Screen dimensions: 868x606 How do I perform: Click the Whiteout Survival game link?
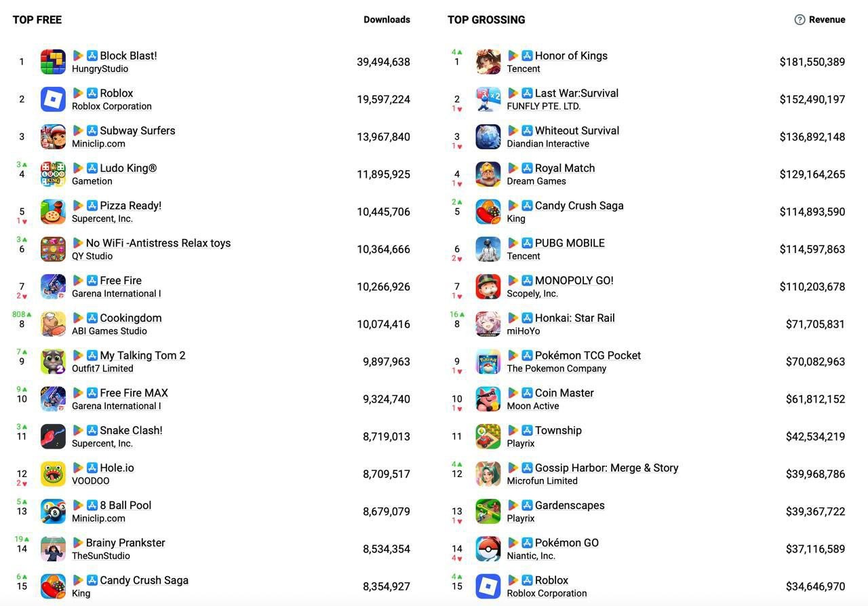tap(577, 130)
